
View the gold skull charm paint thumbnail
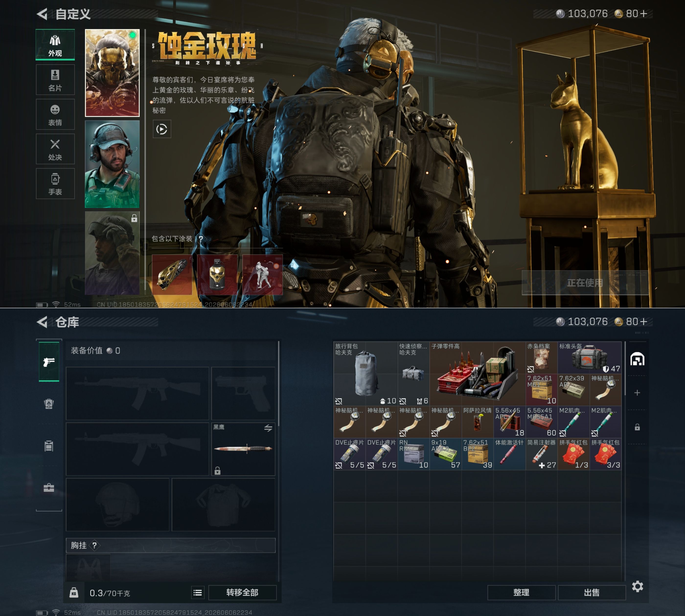point(217,275)
